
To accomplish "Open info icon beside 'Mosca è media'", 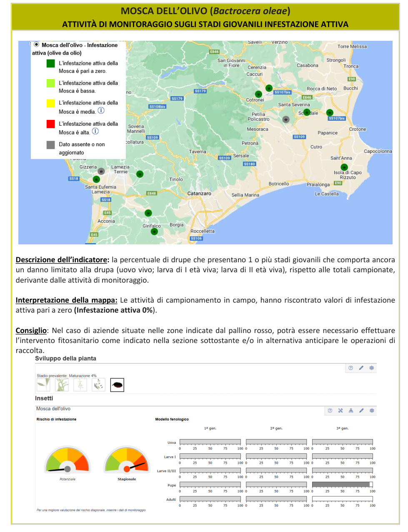I will 101,111.
